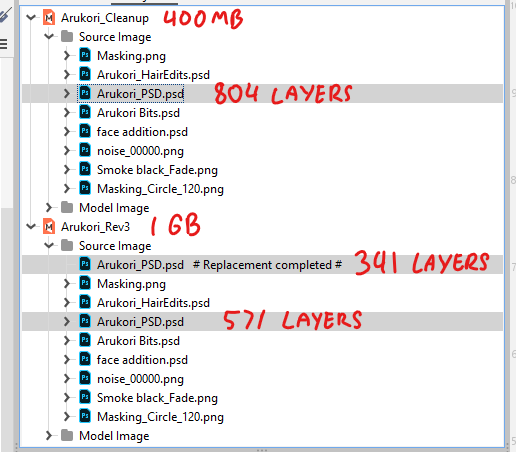
Task: Expand Arukori Bits.psd under Arukori_Rev3
Action: pyautogui.click(x=67, y=340)
